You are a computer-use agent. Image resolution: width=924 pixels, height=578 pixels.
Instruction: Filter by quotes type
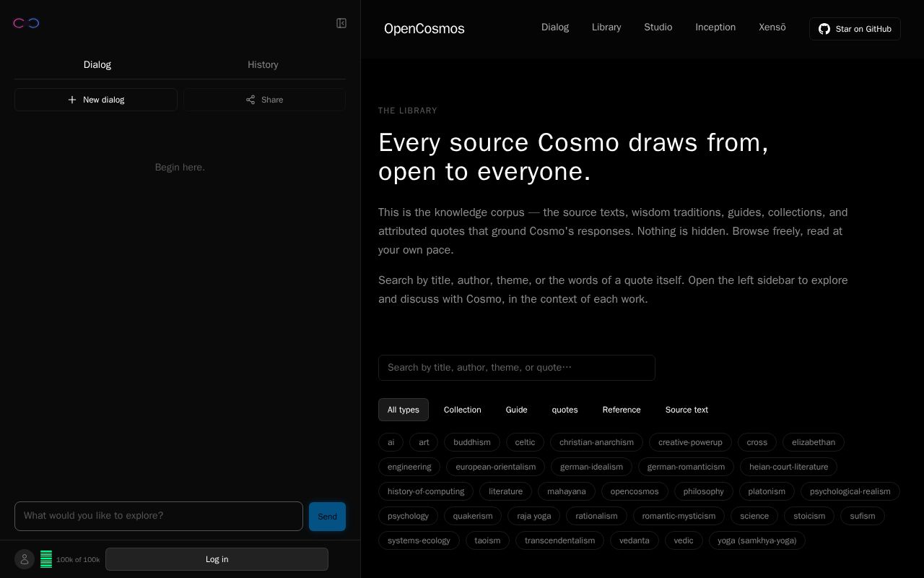[565, 410]
